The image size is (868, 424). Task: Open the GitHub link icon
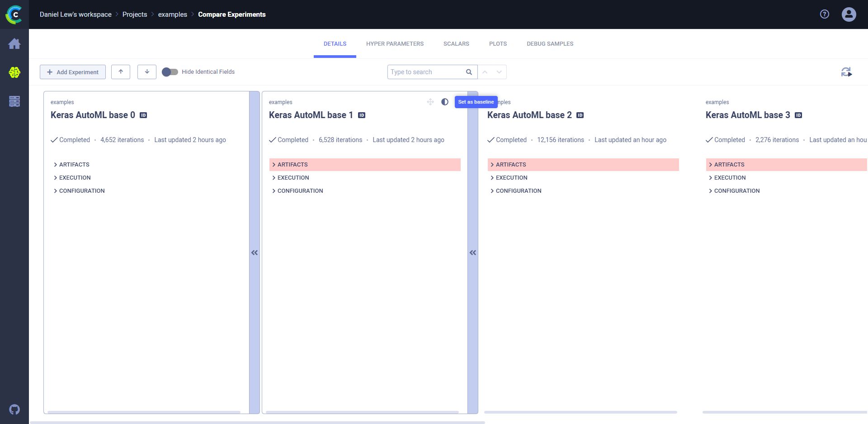click(14, 410)
